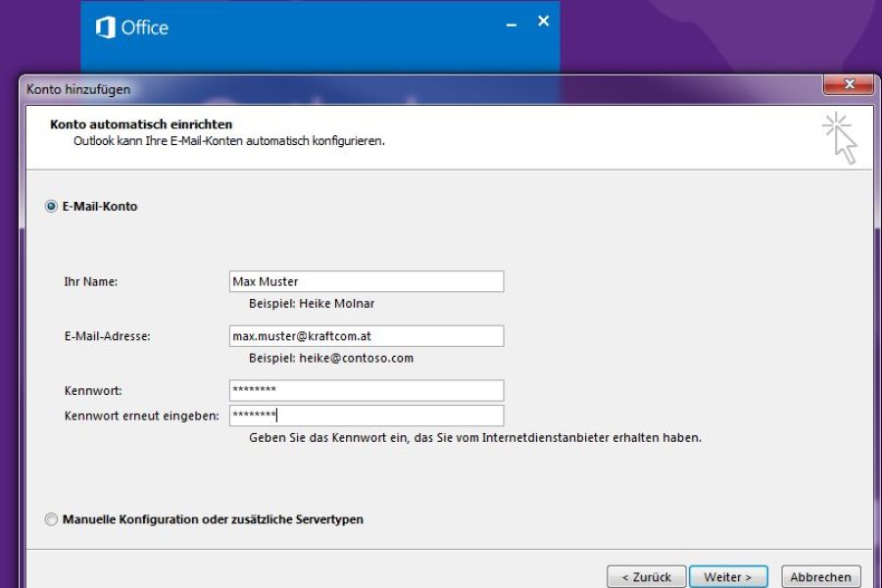
Task: Choose Manuelle Konfiguration oder zusätzliche Servertypen option
Action: [51, 519]
